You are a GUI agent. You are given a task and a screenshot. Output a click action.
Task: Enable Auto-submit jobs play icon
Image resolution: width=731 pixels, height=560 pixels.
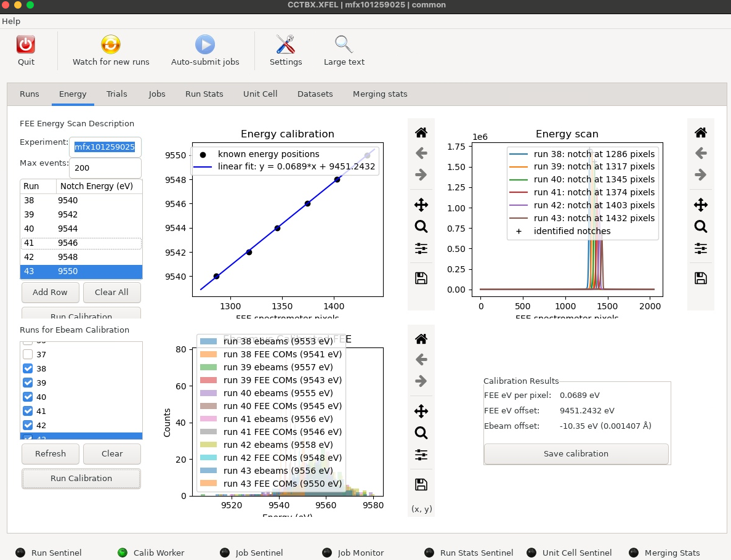(x=205, y=45)
